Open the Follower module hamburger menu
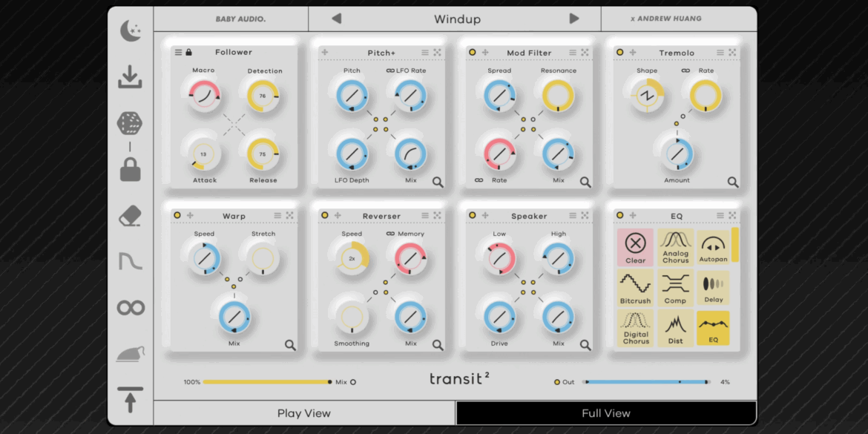 tap(178, 52)
